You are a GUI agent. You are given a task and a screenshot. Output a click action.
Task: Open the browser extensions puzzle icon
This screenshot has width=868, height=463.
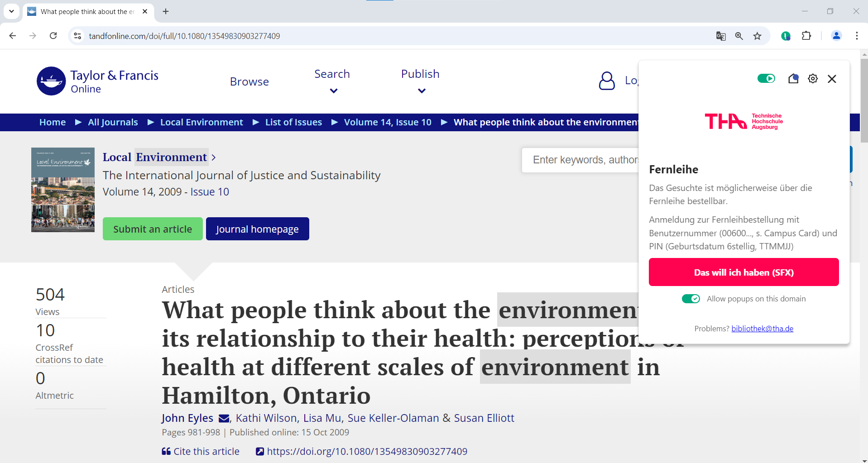[806, 36]
